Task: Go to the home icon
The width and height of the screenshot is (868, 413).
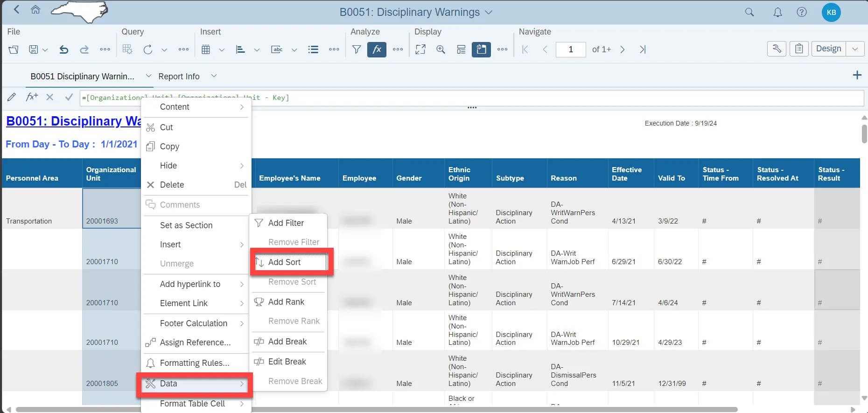Action: click(35, 10)
